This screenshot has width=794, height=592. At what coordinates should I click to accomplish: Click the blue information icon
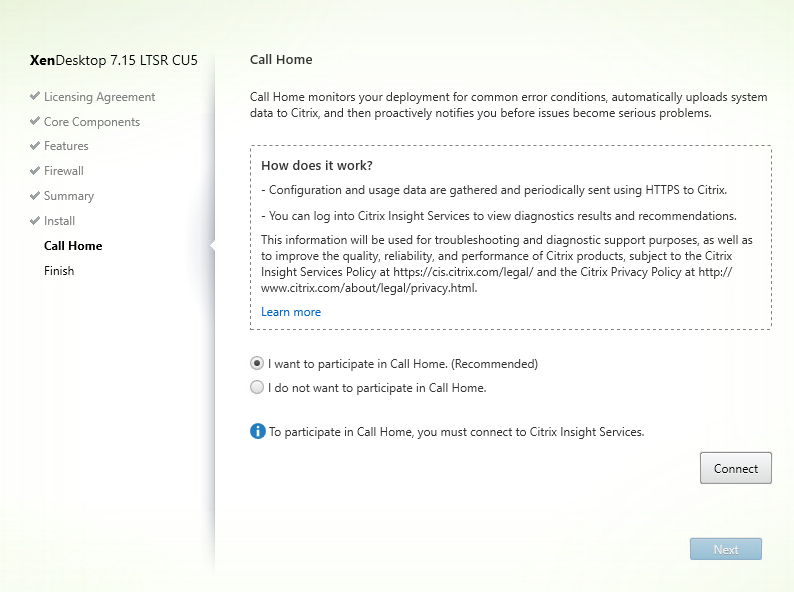[x=258, y=431]
